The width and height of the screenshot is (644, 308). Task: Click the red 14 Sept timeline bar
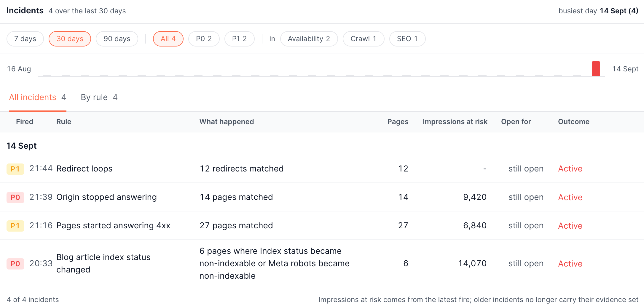(596, 69)
